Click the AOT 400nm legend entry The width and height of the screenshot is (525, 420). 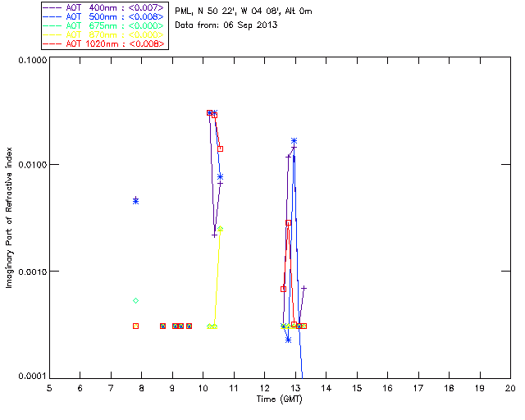pos(104,7)
